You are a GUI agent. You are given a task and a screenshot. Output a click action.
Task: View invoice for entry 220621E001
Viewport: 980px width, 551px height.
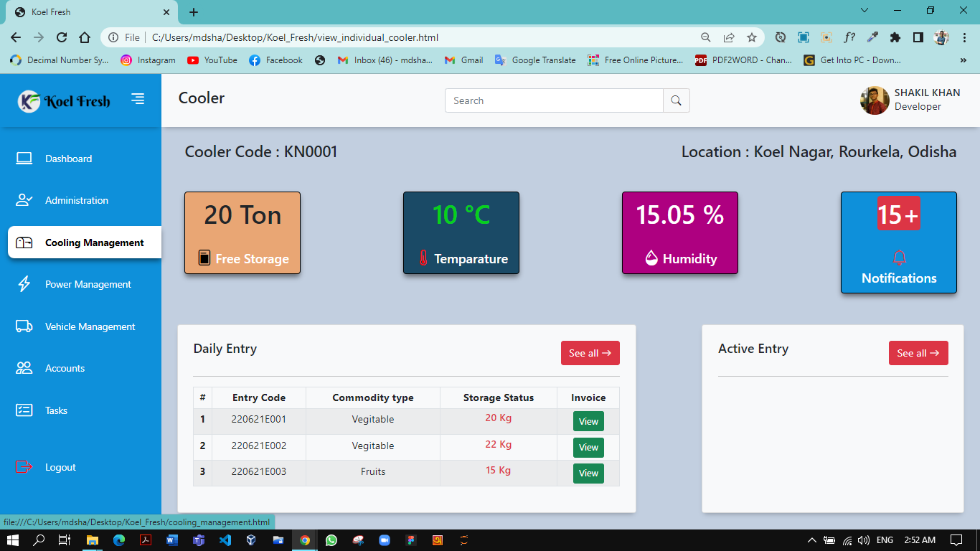pos(588,421)
